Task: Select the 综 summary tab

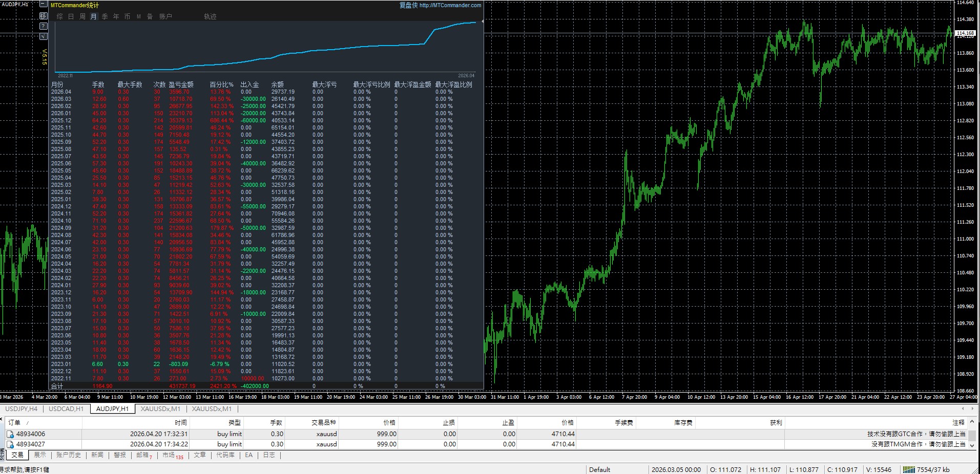Action: point(59,16)
